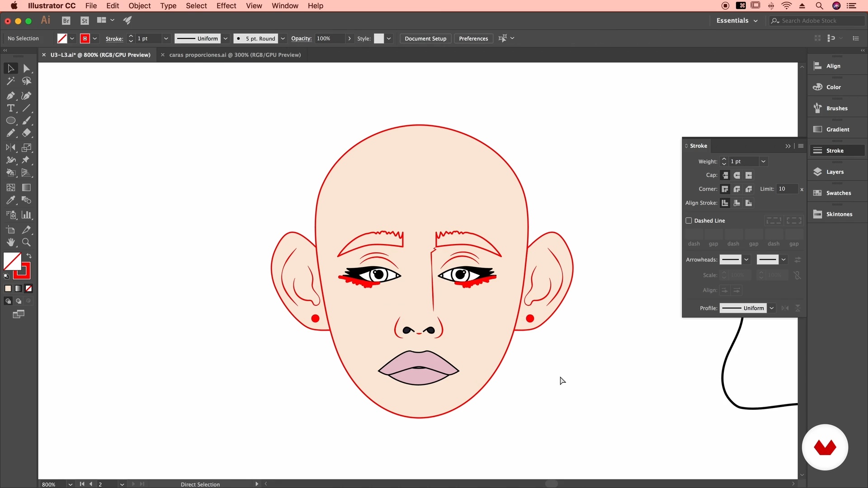Choose Butt Cap in Stroke panel
This screenshot has height=488, width=868.
click(x=725, y=175)
